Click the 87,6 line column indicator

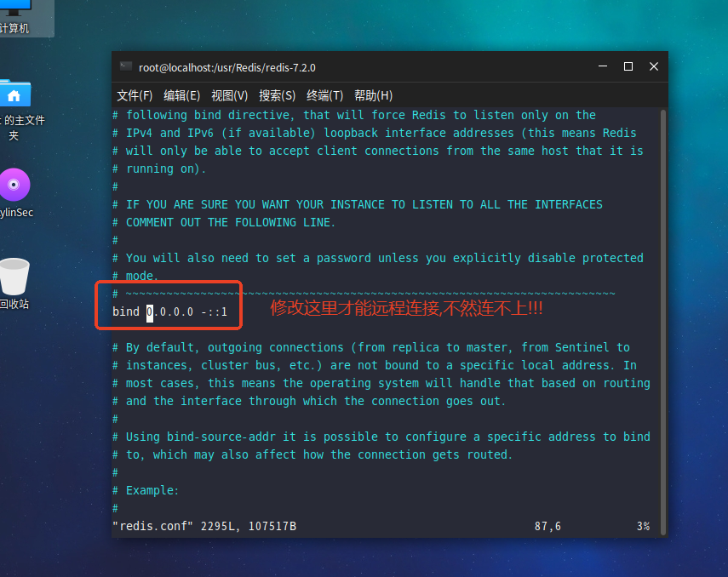click(548, 526)
